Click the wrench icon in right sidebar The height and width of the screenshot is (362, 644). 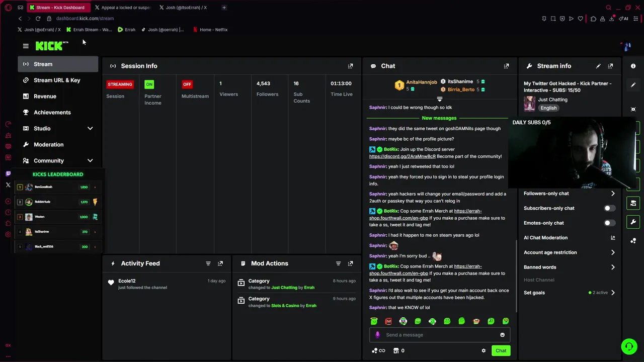coord(633,222)
